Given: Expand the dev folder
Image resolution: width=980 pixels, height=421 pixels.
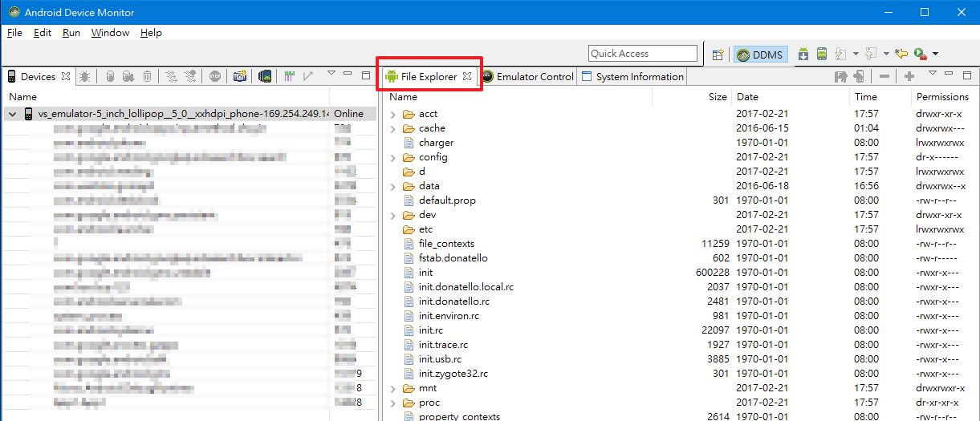Looking at the screenshot, I should coord(393,215).
